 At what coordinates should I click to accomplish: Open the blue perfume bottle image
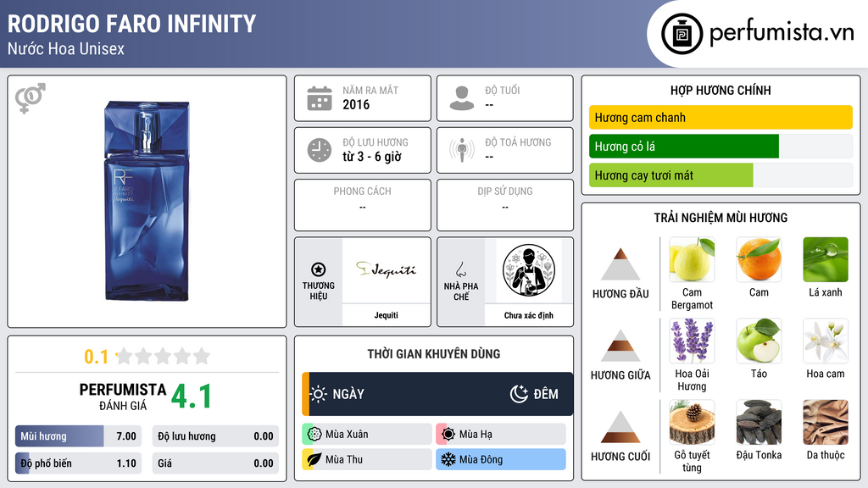coord(147,201)
